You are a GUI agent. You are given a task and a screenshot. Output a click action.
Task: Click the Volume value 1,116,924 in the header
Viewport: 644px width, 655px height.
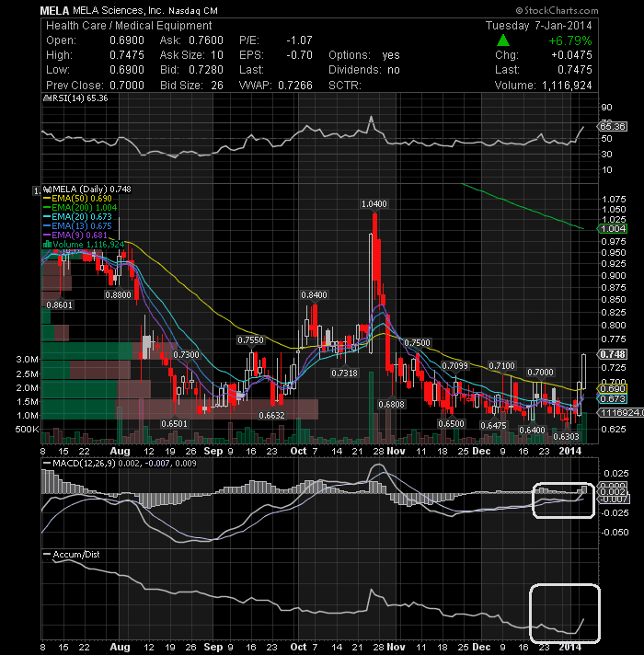pyautogui.click(x=567, y=86)
